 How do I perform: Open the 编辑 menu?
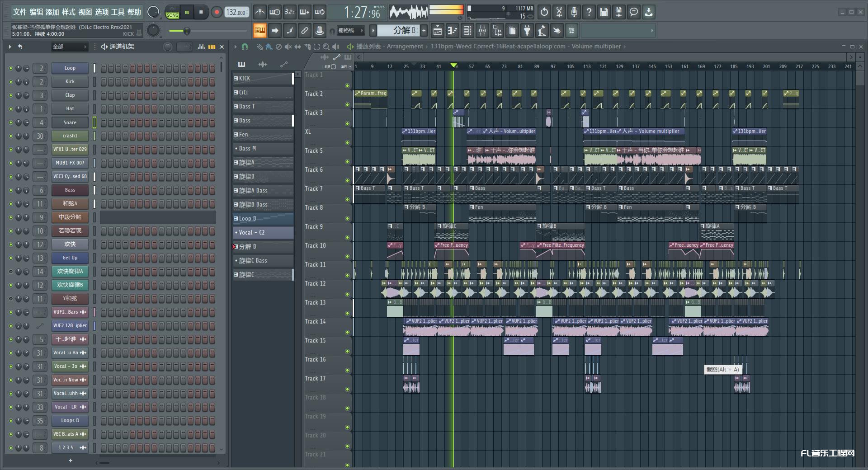[36, 12]
